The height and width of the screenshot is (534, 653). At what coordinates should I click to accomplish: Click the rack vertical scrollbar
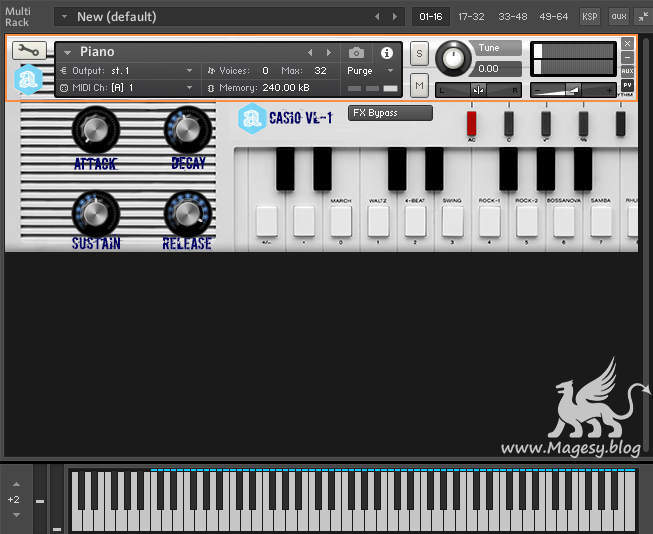click(x=646, y=244)
